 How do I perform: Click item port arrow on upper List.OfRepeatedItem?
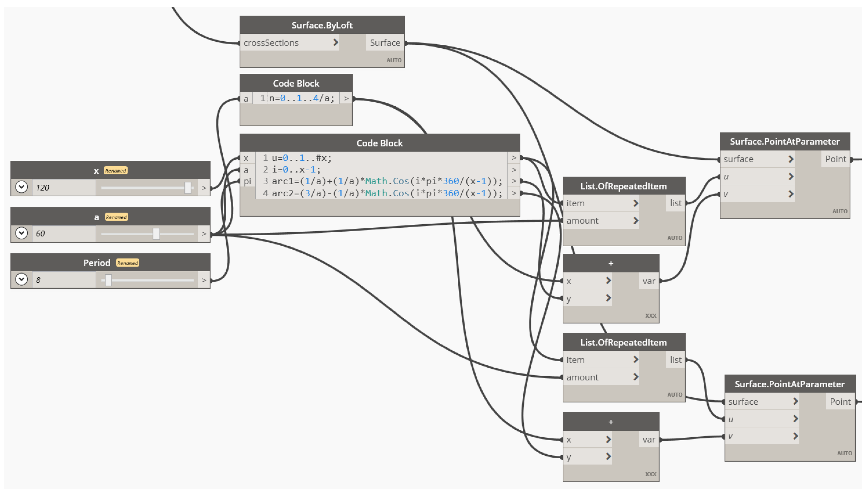(636, 203)
